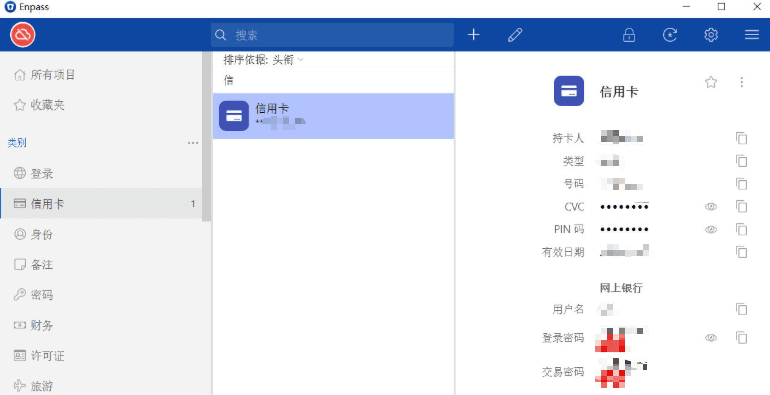Select the 信用卡 item in the list
The width and height of the screenshot is (770, 395).
[333, 116]
